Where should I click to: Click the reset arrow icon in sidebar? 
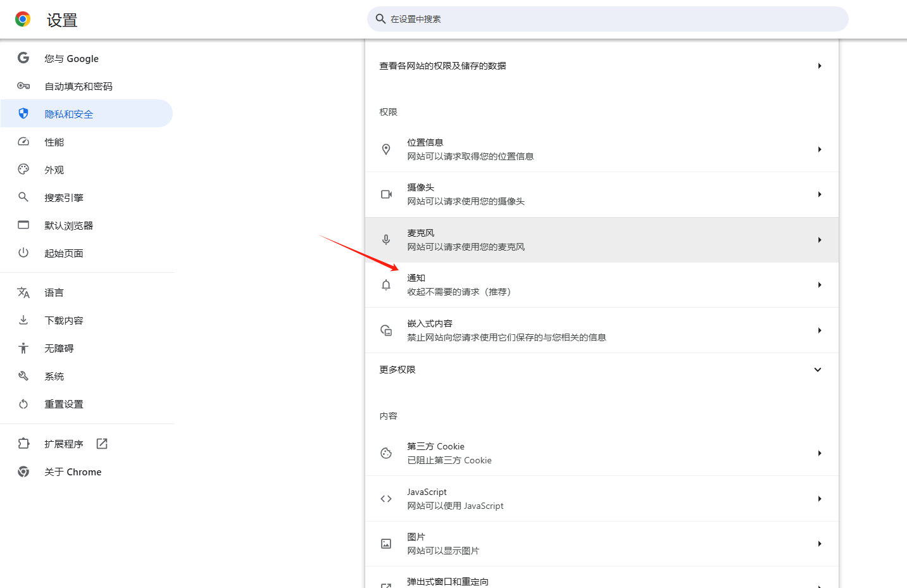pos(23,404)
